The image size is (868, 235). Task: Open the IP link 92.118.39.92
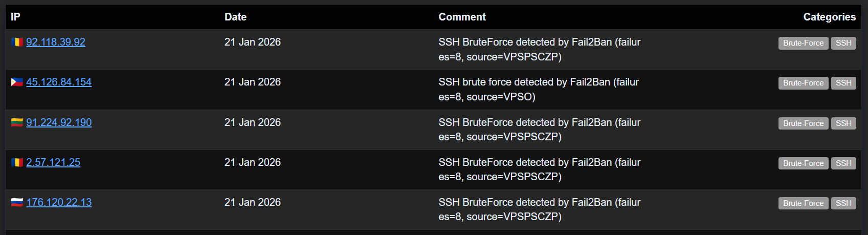56,42
